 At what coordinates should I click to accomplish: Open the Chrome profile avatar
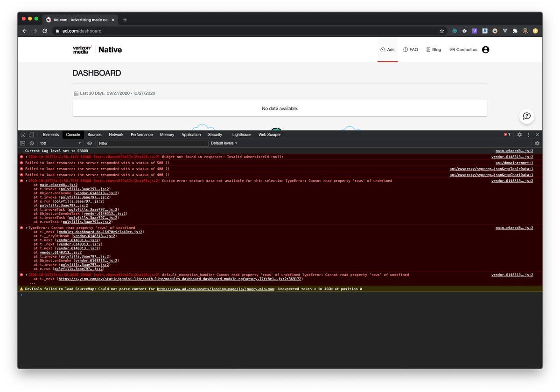tap(525, 31)
